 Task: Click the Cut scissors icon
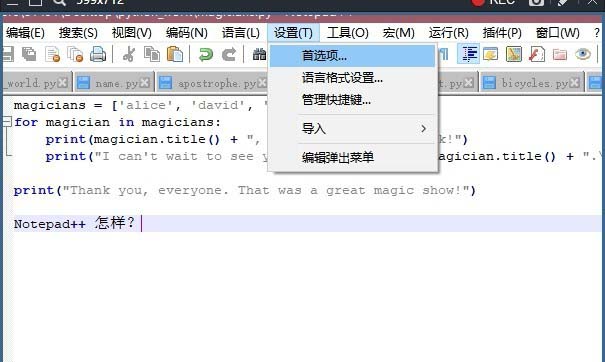pyautogui.click(x=128, y=54)
